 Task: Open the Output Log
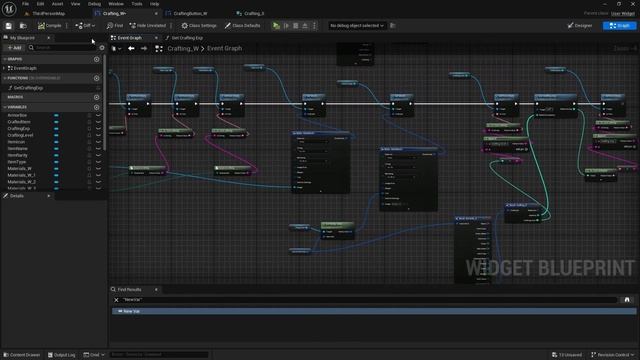[62, 355]
